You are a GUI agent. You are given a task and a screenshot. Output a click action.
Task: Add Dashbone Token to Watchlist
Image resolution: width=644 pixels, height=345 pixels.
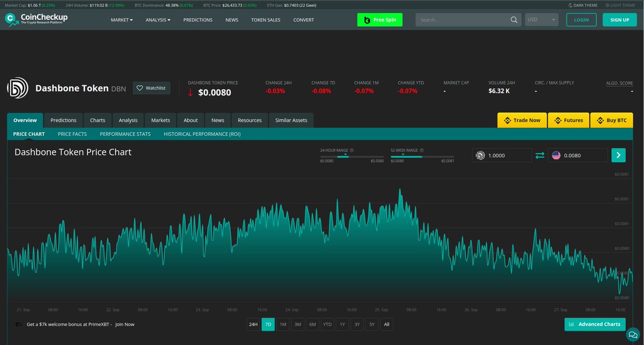tap(151, 88)
